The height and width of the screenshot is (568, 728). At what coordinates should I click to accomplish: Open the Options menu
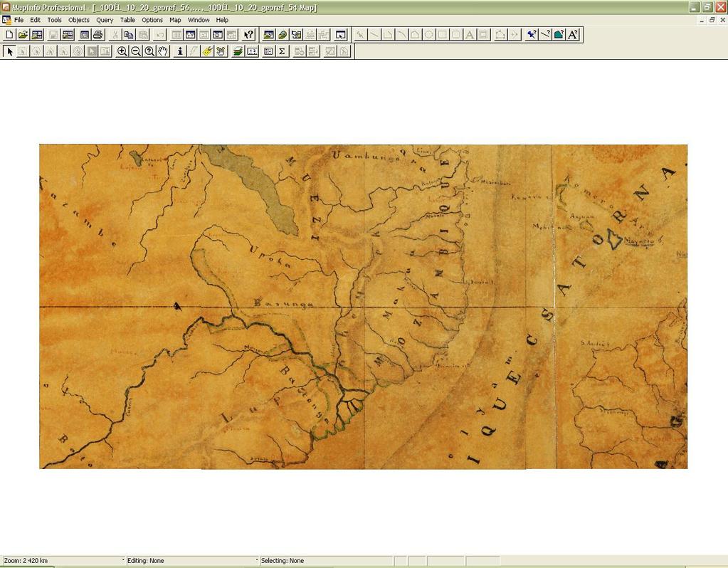point(152,20)
